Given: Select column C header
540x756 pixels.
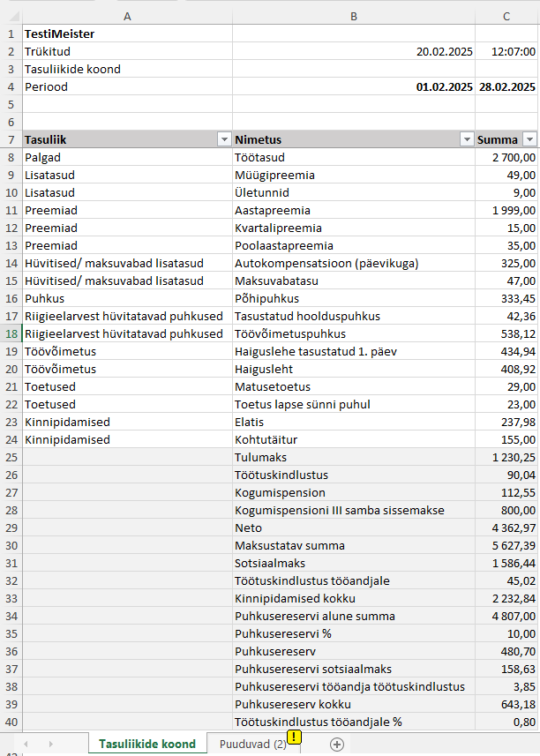Looking at the screenshot, I should coord(506,16).
